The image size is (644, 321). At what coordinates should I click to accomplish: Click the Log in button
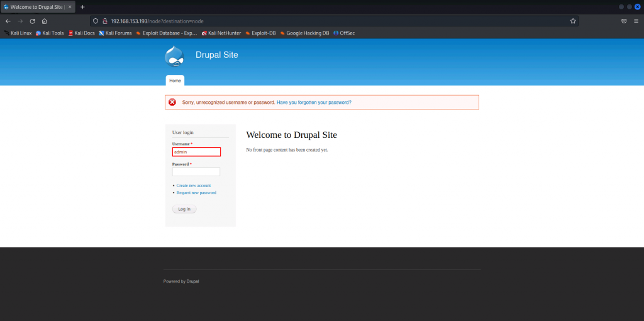click(x=184, y=209)
